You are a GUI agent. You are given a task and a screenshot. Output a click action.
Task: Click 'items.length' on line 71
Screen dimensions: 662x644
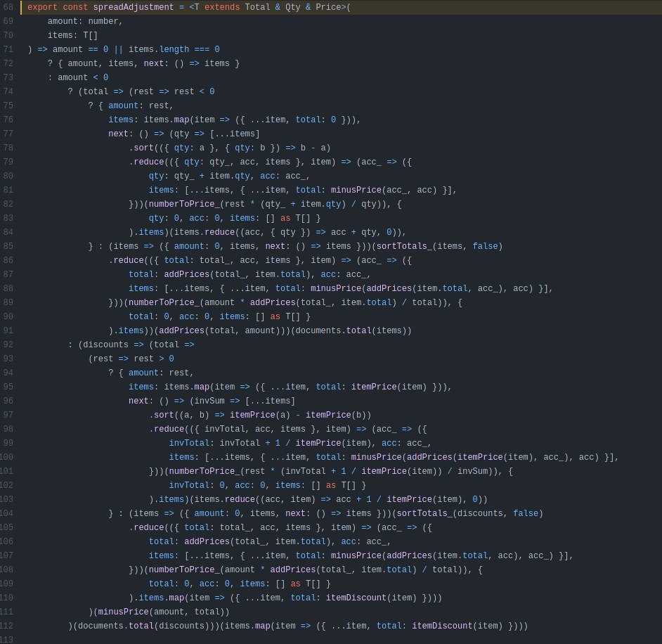coord(159,49)
